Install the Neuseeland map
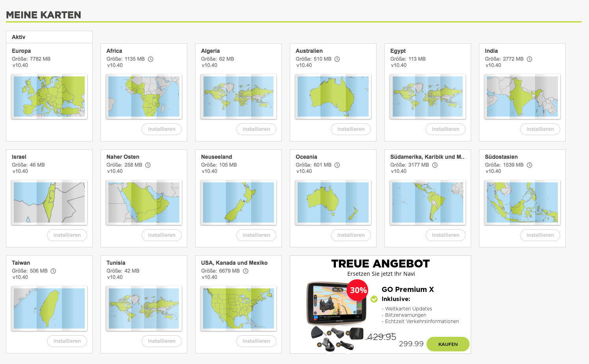Image resolution: width=589 pixels, height=364 pixels. 256,235
